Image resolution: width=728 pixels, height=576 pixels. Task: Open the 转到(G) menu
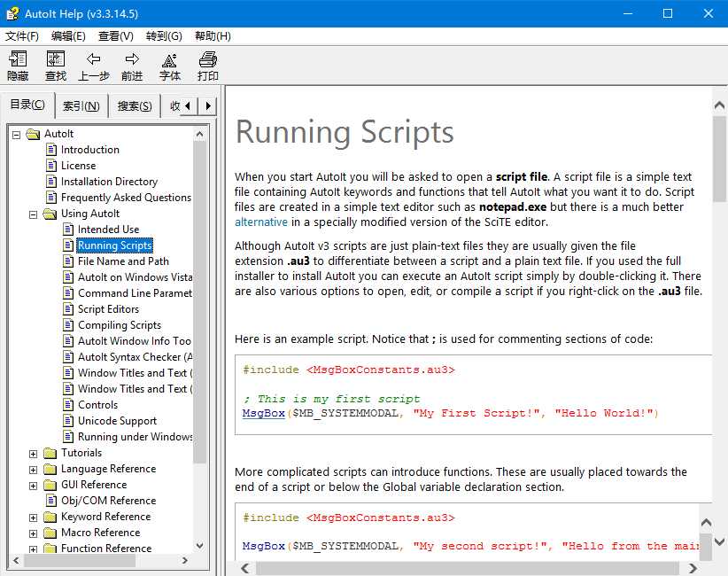pyautogui.click(x=164, y=36)
